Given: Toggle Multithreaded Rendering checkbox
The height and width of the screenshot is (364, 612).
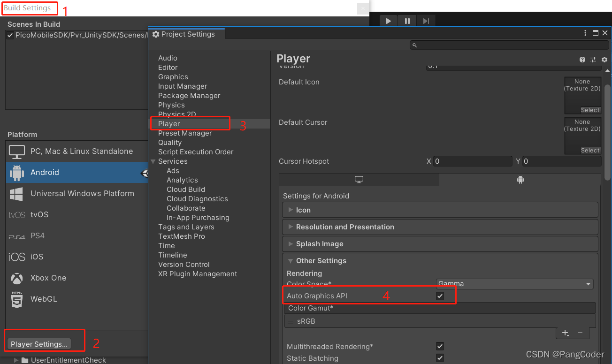Looking at the screenshot, I should [440, 346].
